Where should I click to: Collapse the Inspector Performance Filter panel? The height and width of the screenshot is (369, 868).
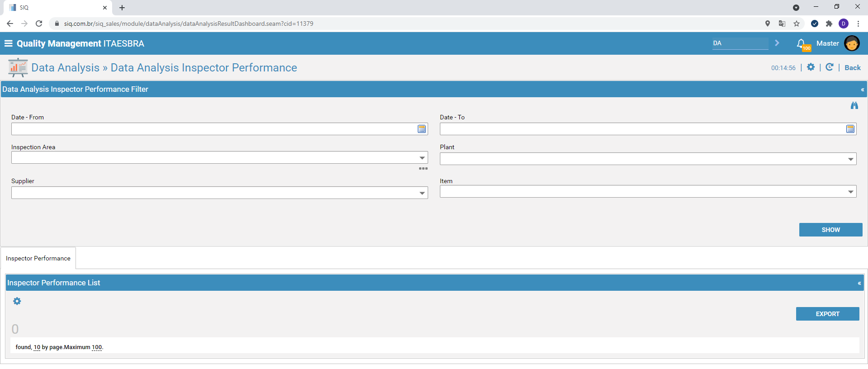pyautogui.click(x=863, y=90)
